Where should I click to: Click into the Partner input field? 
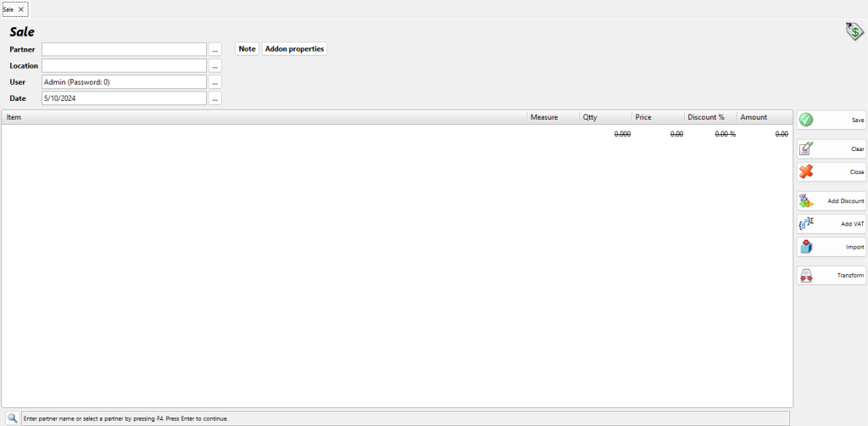pyautogui.click(x=124, y=49)
